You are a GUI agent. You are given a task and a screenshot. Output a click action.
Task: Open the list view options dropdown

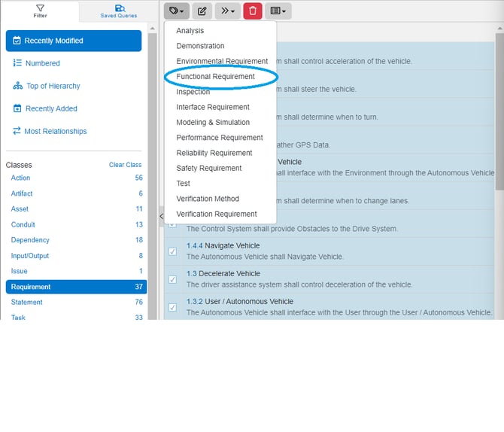(278, 11)
